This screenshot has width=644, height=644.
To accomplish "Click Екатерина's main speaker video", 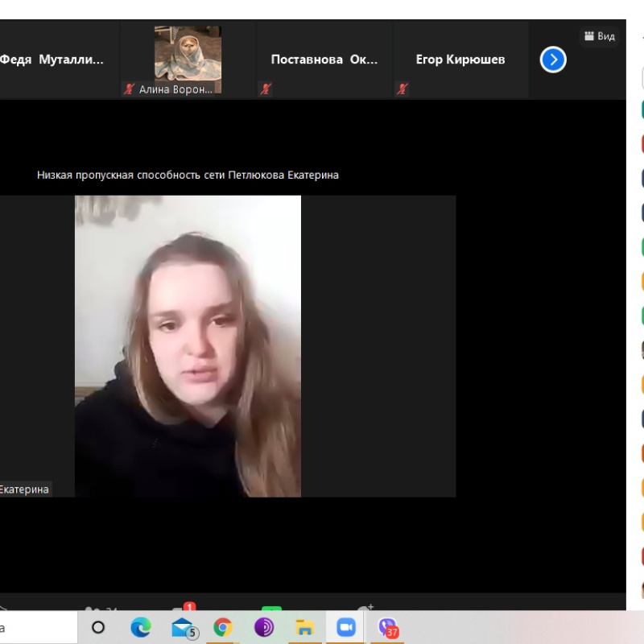I will click(188, 346).
